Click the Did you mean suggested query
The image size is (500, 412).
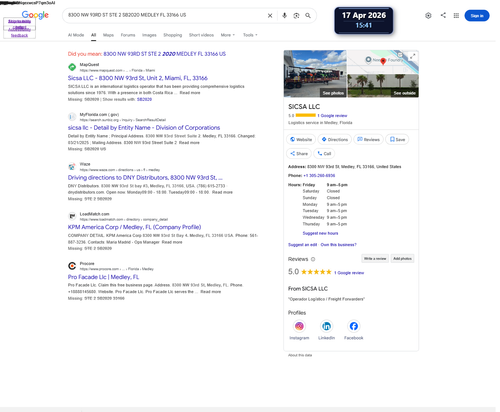pos(164,54)
